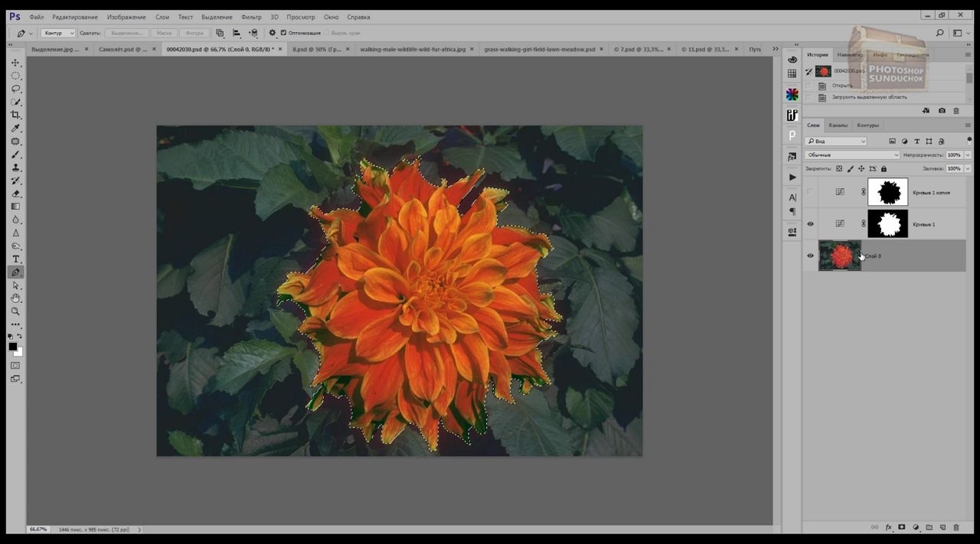Expand hidden document tabs chevron
980x544 pixels.
pyautogui.click(x=776, y=49)
